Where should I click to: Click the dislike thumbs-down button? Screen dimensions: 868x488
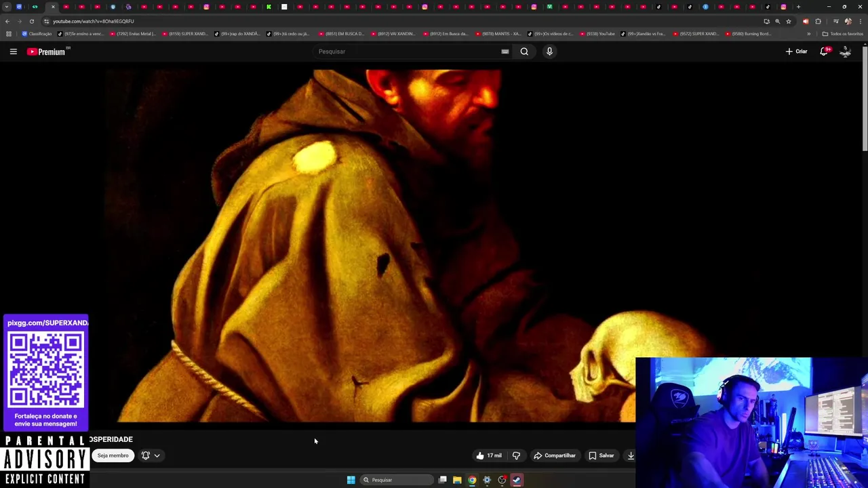pyautogui.click(x=517, y=455)
